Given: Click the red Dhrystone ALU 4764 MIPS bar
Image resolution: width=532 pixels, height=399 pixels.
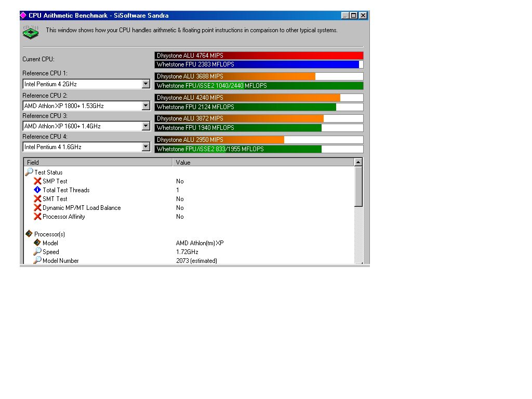Looking at the screenshot, I should 259,55.
